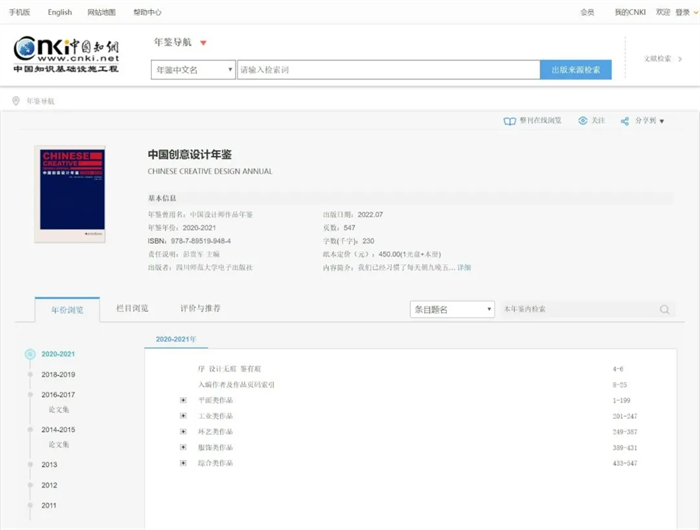Expand the 平面类作品 section
The image size is (700, 530).
coord(183,400)
